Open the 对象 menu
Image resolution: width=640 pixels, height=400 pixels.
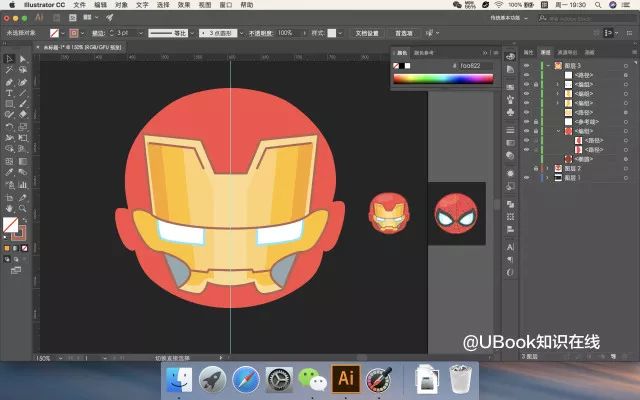(x=121, y=5)
